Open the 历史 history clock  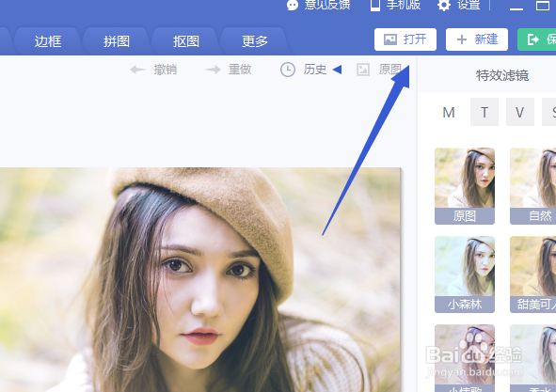tap(288, 70)
